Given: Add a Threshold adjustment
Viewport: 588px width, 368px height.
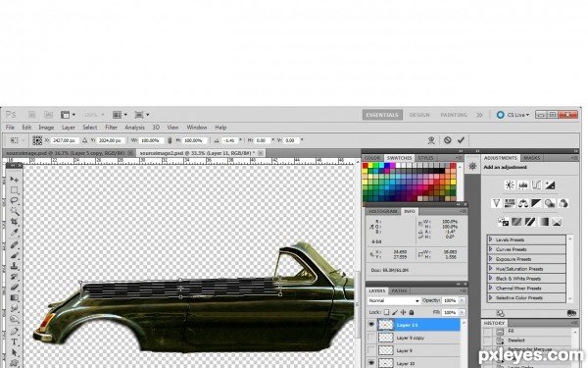Looking at the screenshot, I should [x=530, y=222].
